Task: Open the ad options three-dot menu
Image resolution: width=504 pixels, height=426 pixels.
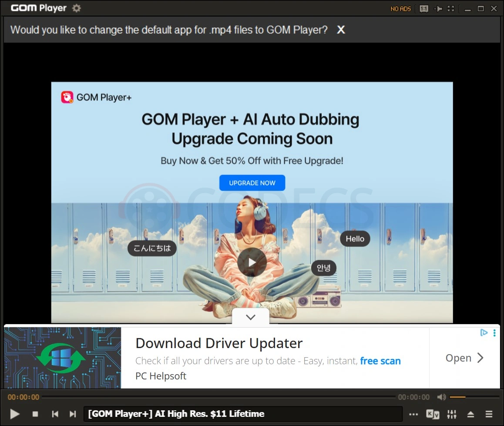Action: (x=494, y=333)
